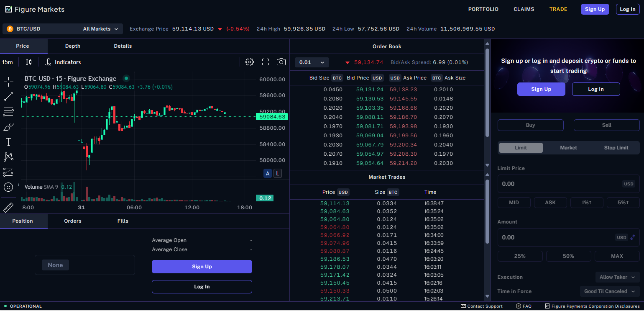Image resolution: width=644 pixels, height=311 pixels.
Task: Select the patterns drawing tool
Action: click(x=8, y=157)
